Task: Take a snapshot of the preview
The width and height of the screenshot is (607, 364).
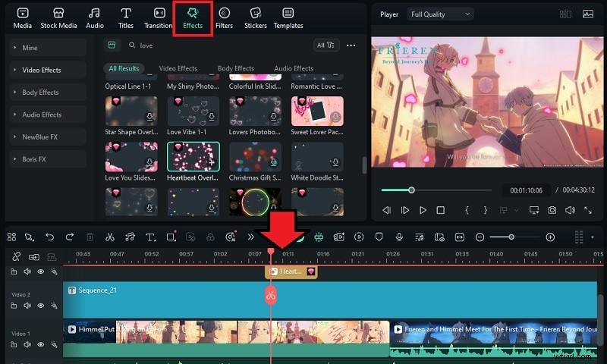Action: pos(552,210)
